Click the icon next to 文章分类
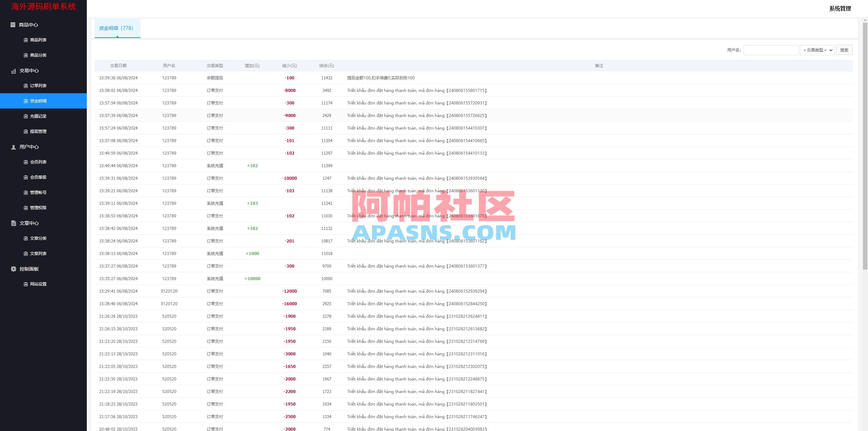Viewport: 868px width, 431px height. [25, 238]
